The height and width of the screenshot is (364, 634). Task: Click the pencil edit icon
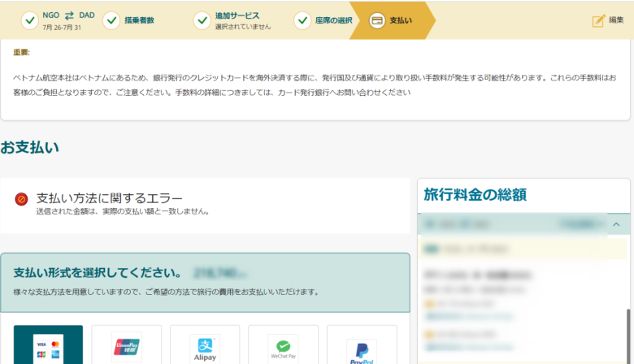click(x=599, y=20)
